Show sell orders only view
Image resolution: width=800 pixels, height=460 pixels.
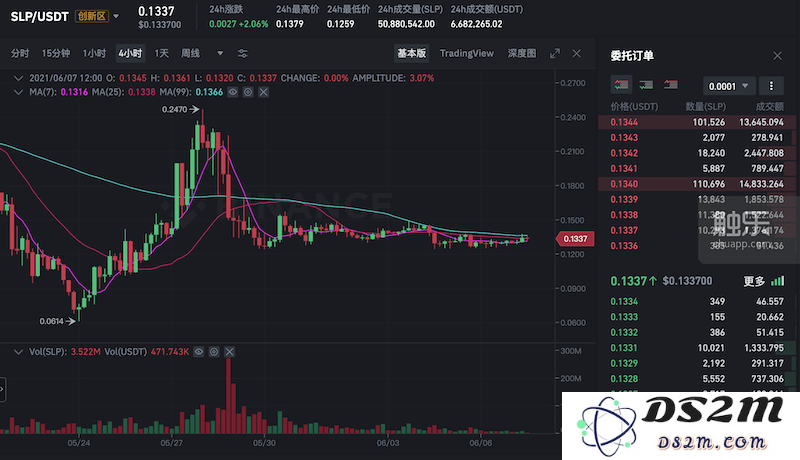pyautogui.click(x=670, y=85)
